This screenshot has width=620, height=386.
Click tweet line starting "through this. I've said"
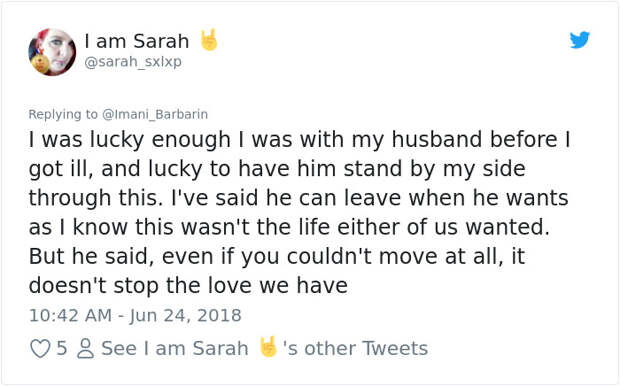click(299, 199)
